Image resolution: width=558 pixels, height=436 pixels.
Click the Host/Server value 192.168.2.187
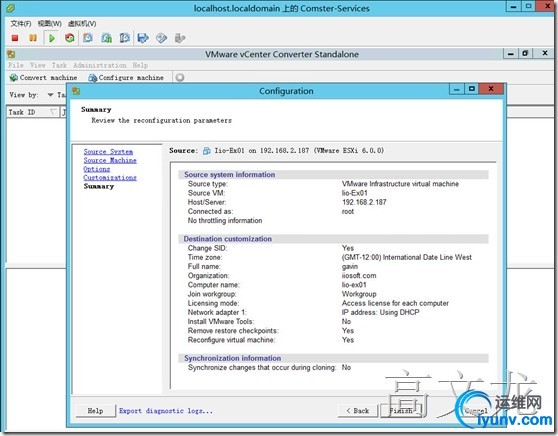pos(364,202)
